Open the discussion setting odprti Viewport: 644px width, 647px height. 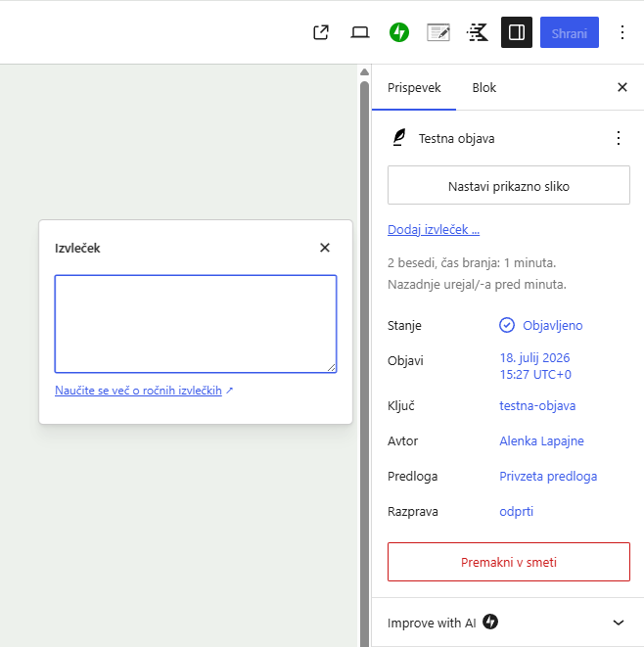pos(516,512)
